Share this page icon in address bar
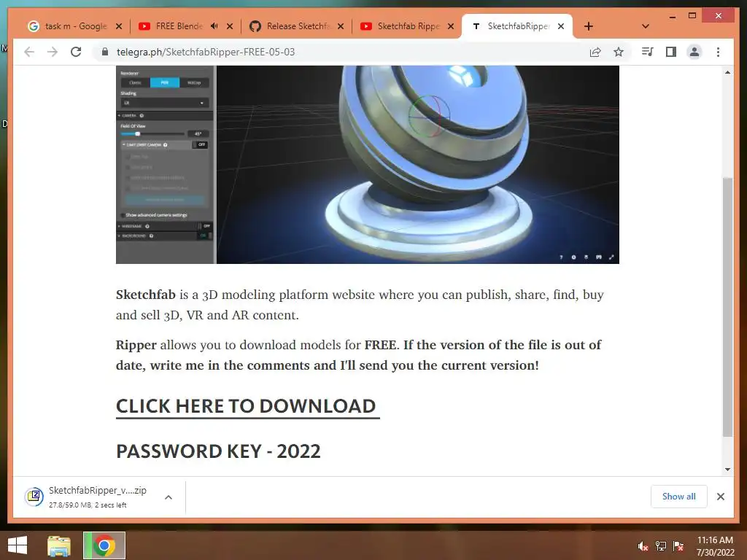 pyautogui.click(x=595, y=52)
